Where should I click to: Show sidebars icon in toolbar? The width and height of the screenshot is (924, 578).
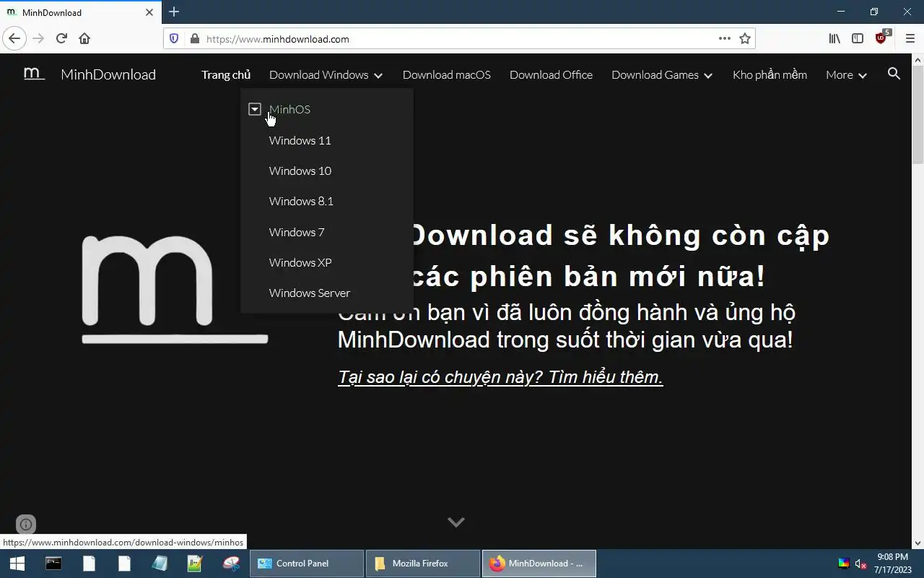coord(858,38)
